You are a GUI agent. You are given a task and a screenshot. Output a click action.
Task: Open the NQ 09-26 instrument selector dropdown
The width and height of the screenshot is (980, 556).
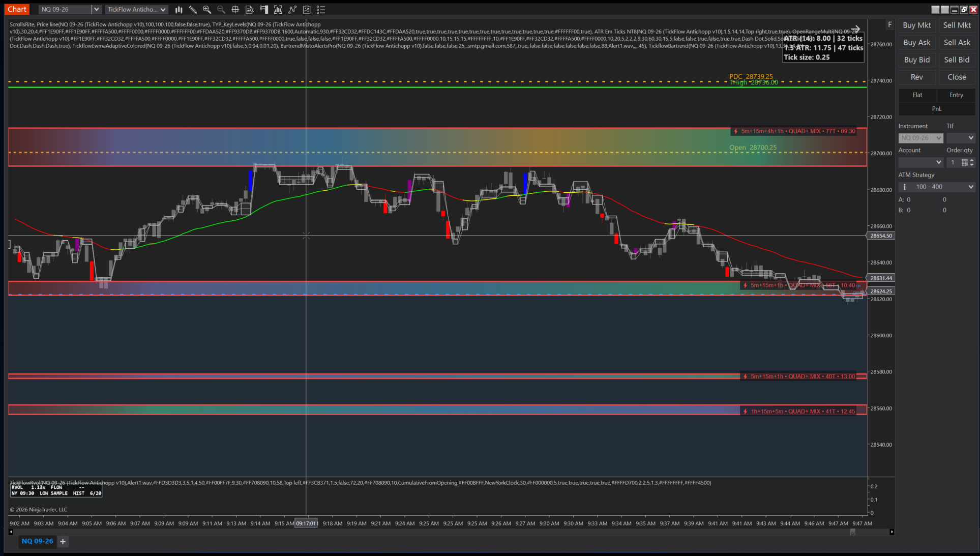(70, 10)
